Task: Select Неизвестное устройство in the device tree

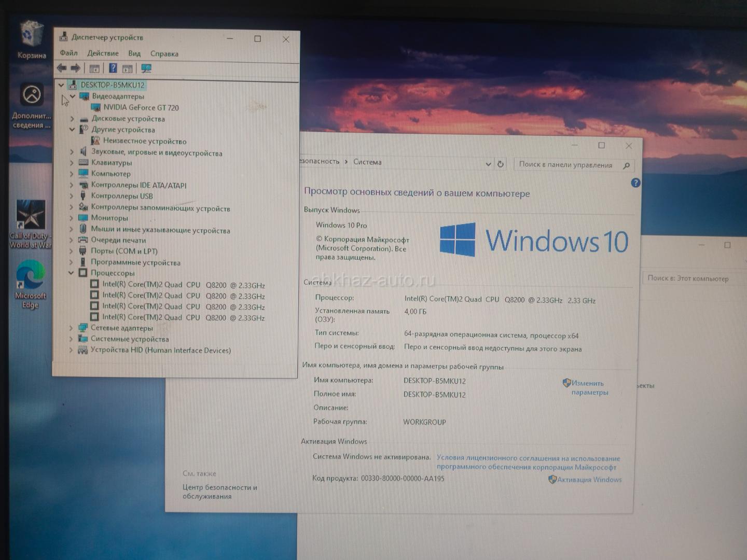Action: 144,141
